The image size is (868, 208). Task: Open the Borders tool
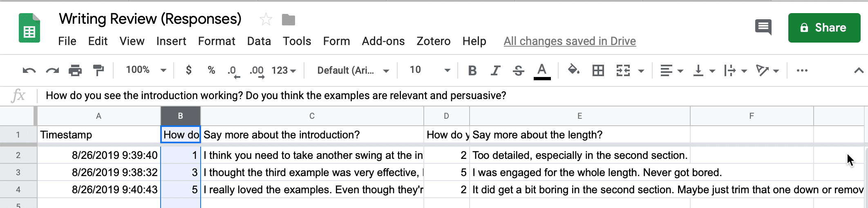pos(598,70)
